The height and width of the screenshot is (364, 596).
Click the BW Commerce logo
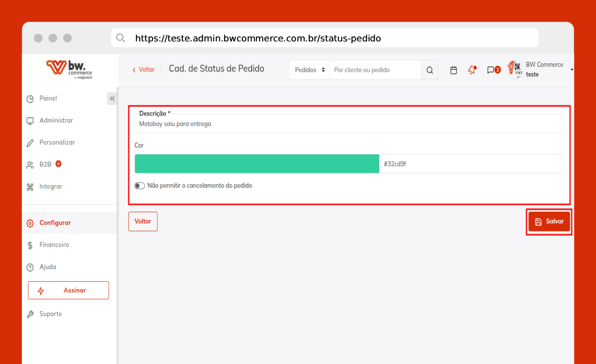point(69,69)
